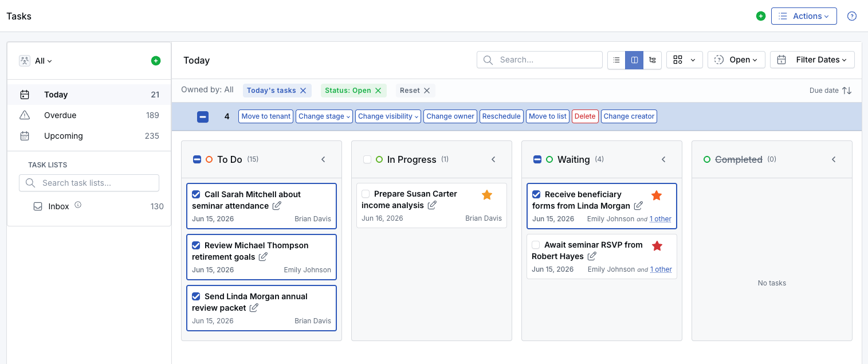Switch to hierarchy tree view icon

(x=653, y=60)
